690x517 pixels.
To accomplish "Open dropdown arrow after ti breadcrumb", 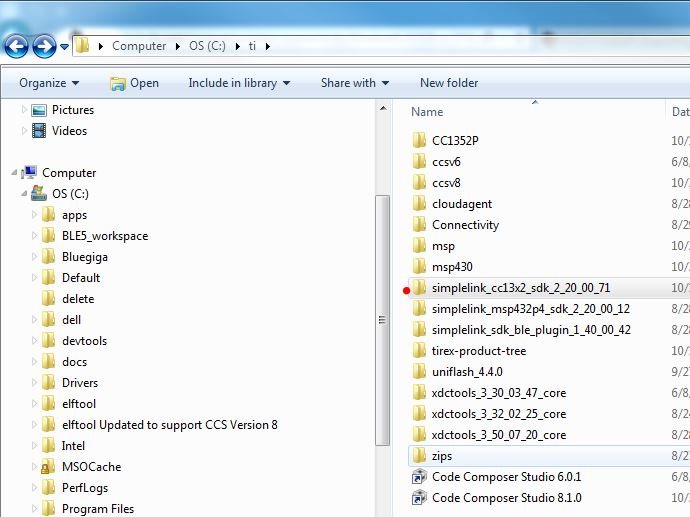I will click(x=268, y=46).
